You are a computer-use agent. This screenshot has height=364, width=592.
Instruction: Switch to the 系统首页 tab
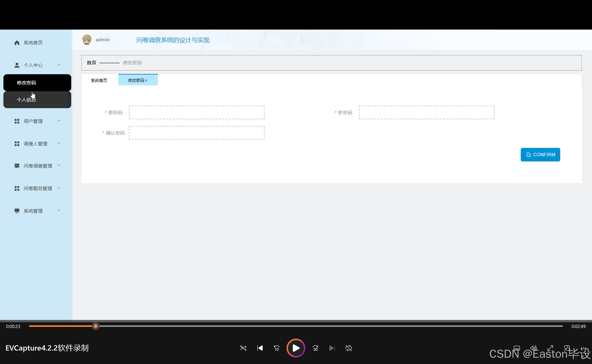click(99, 80)
